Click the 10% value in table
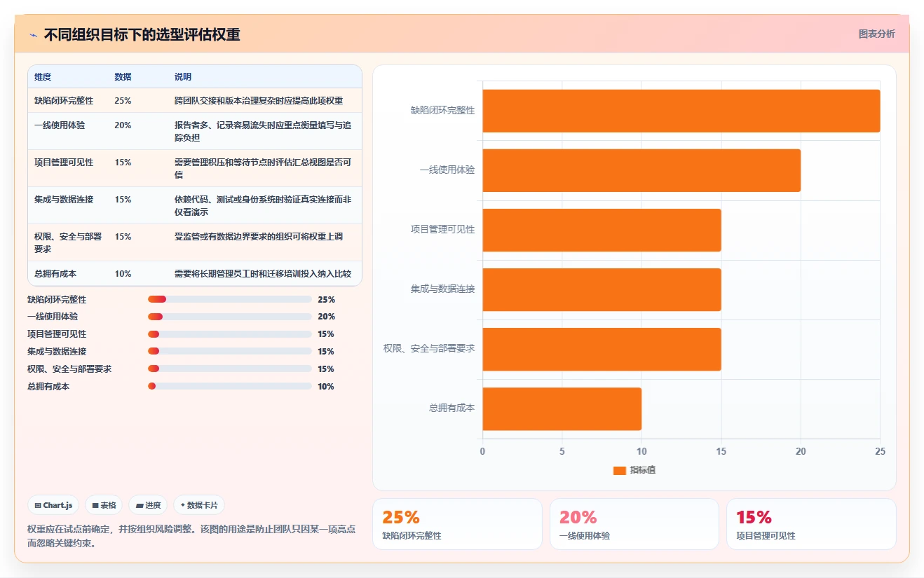Image resolution: width=924 pixels, height=578 pixels. [123, 274]
